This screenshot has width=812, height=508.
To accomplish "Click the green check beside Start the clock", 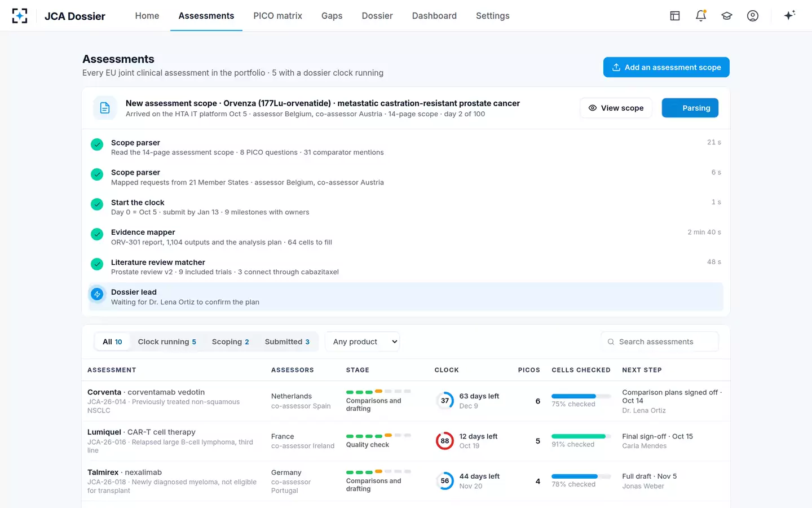I will [x=97, y=204].
